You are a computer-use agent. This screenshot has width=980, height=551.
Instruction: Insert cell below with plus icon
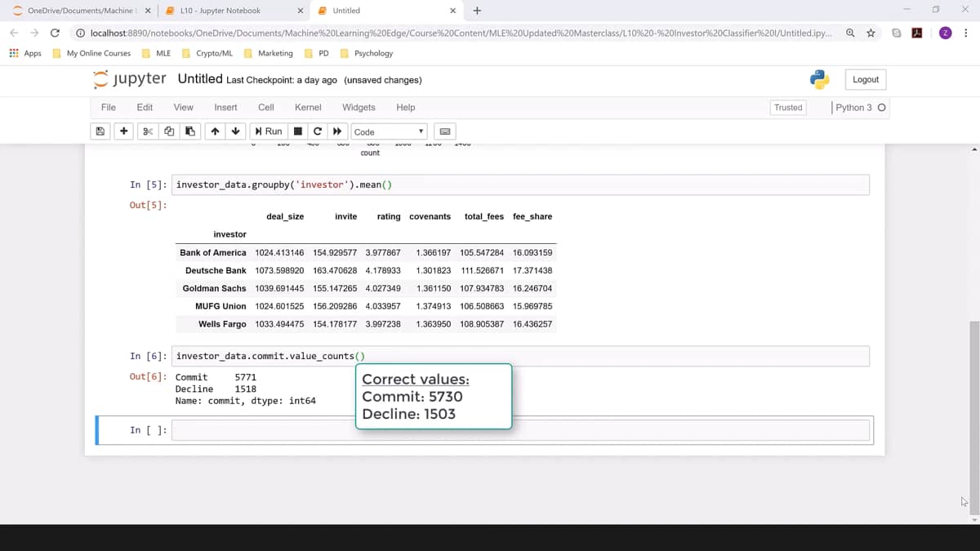point(123,131)
